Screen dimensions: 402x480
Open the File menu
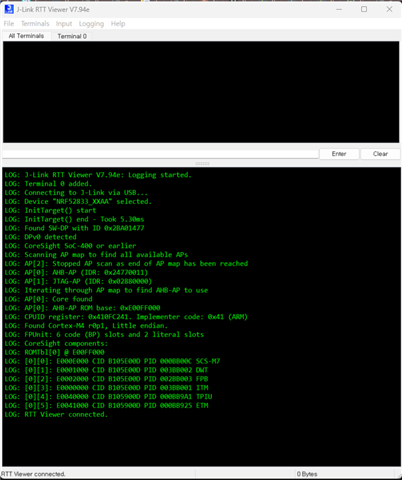point(9,24)
